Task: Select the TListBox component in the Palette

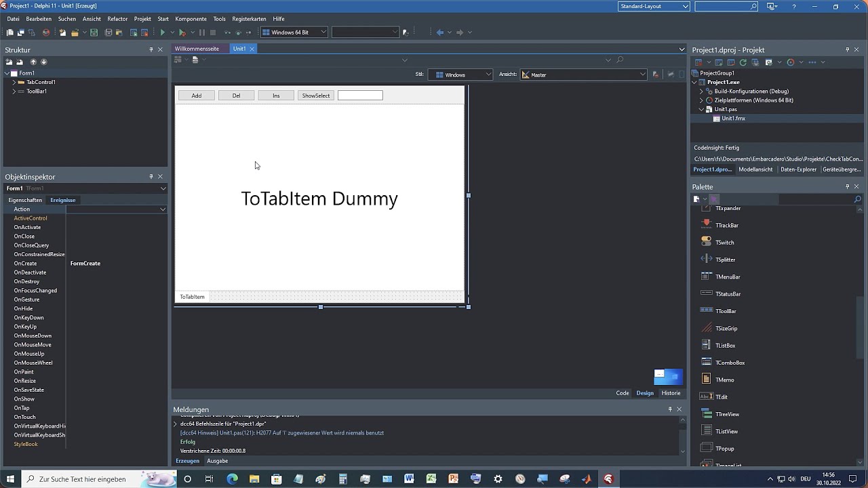Action: pyautogui.click(x=725, y=346)
